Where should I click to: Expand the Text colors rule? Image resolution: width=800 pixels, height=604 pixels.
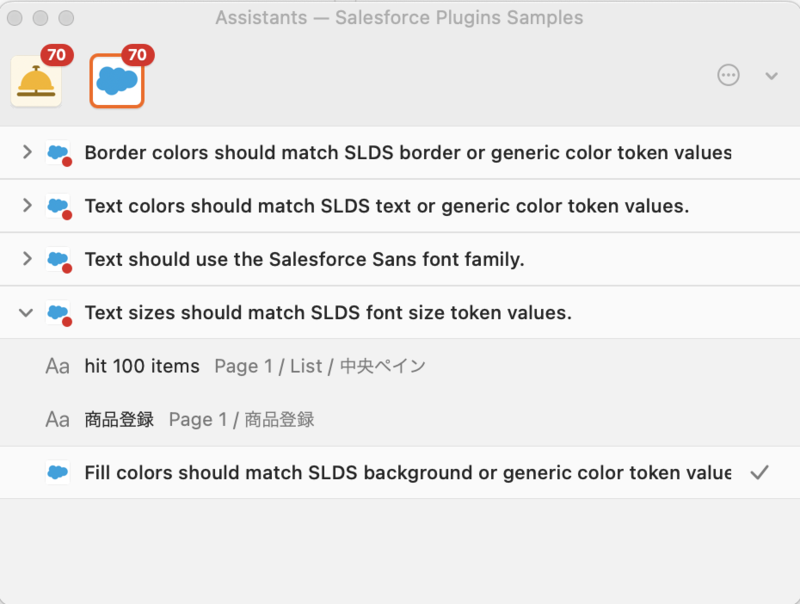pos(26,205)
